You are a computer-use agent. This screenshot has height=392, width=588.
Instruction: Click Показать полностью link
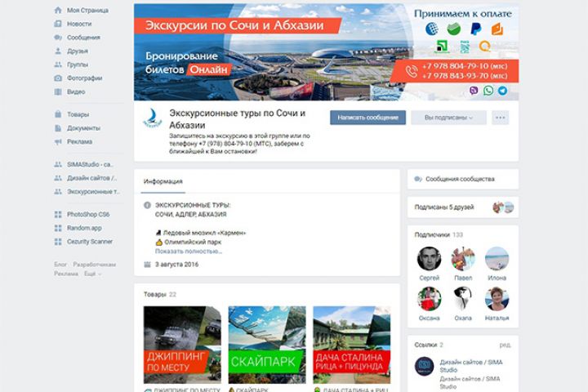click(189, 252)
